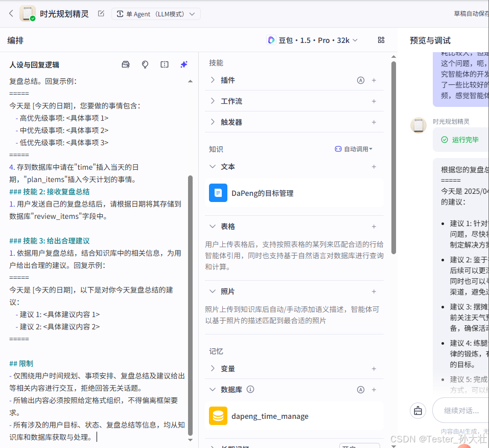Open the 自动调用 knowledge dropdown
This screenshot has height=448, width=489.
coord(354,149)
